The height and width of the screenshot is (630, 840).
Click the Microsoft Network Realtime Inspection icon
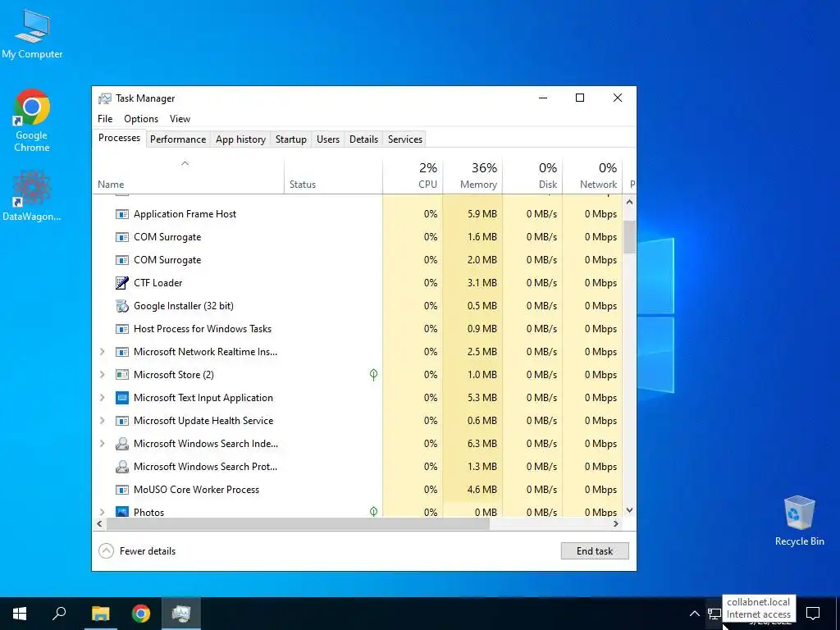pyautogui.click(x=122, y=352)
